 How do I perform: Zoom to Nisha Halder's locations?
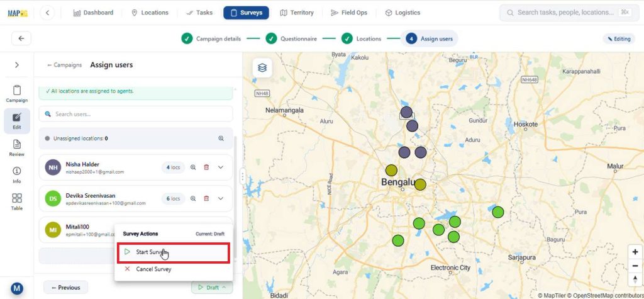pyautogui.click(x=193, y=167)
